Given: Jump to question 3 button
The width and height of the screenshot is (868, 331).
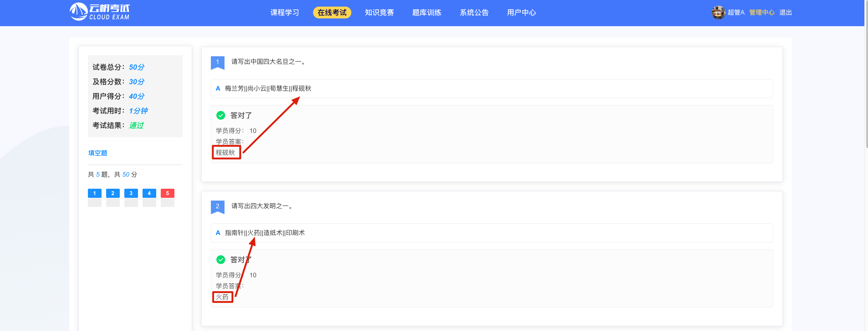Looking at the screenshot, I should (131, 193).
